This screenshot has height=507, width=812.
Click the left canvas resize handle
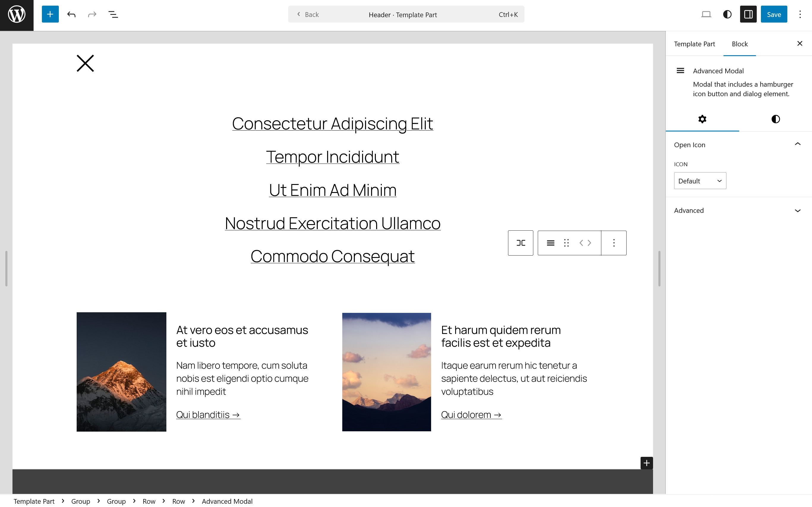(6, 268)
